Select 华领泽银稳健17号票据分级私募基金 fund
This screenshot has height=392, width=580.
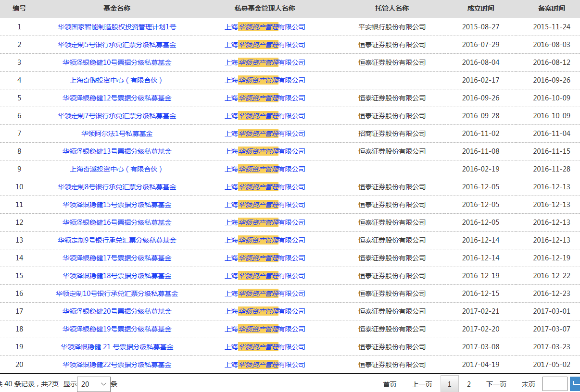(x=117, y=258)
